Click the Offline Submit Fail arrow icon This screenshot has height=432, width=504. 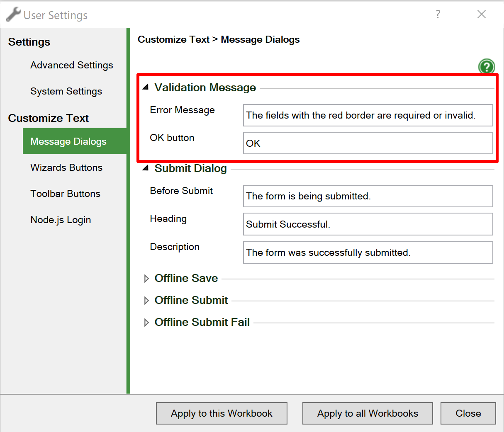coord(146,322)
